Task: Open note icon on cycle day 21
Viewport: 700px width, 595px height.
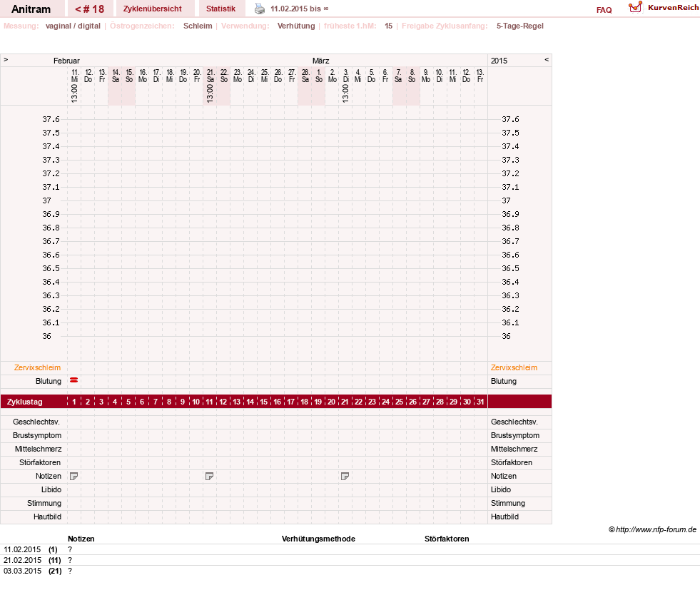Action: 345,477
